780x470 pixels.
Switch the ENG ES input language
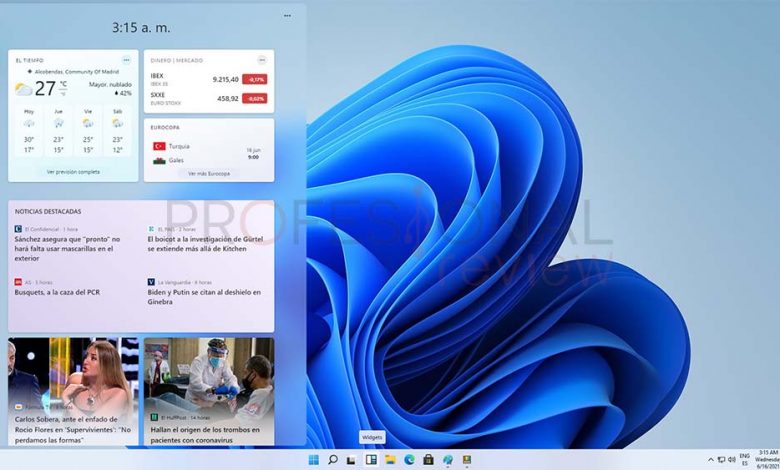[745, 460]
